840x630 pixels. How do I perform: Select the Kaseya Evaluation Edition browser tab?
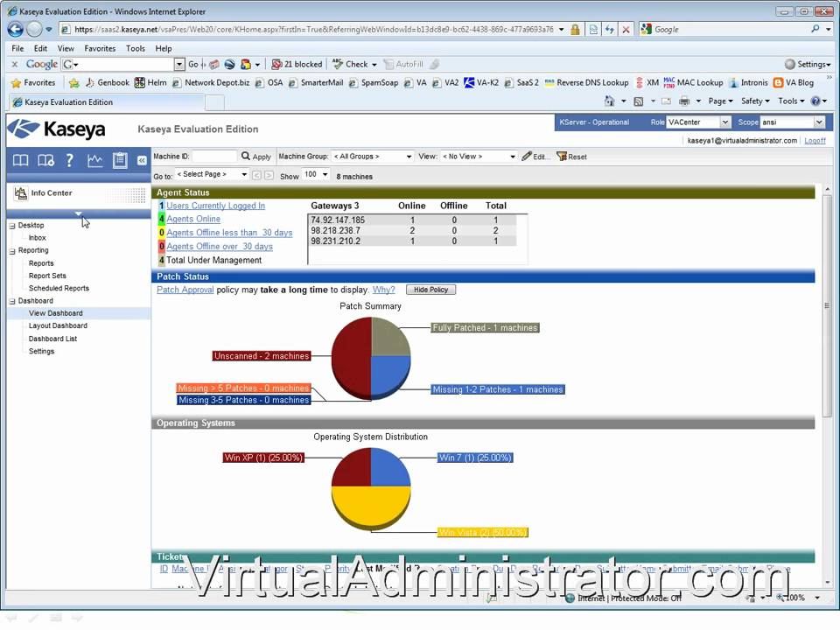(x=106, y=101)
